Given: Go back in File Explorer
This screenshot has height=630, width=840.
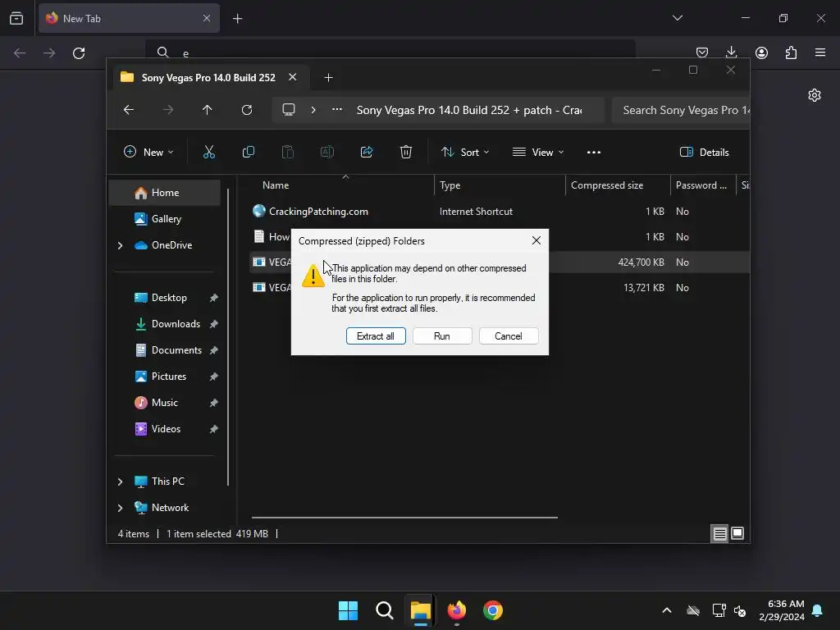Looking at the screenshot, I should [x=129, y=110].
